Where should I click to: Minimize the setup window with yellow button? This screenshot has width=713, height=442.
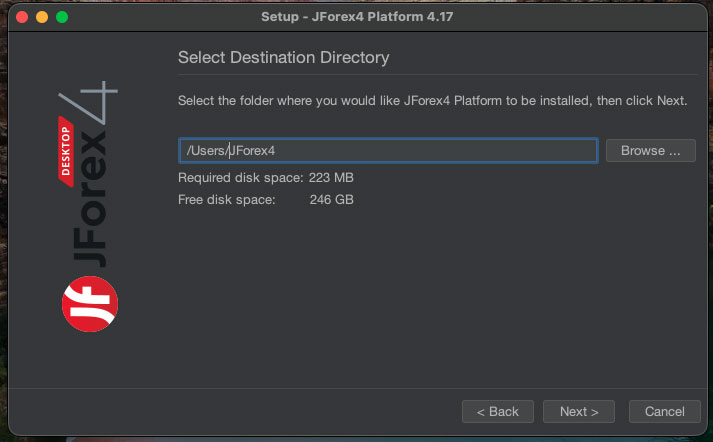(x=41, y=17)
